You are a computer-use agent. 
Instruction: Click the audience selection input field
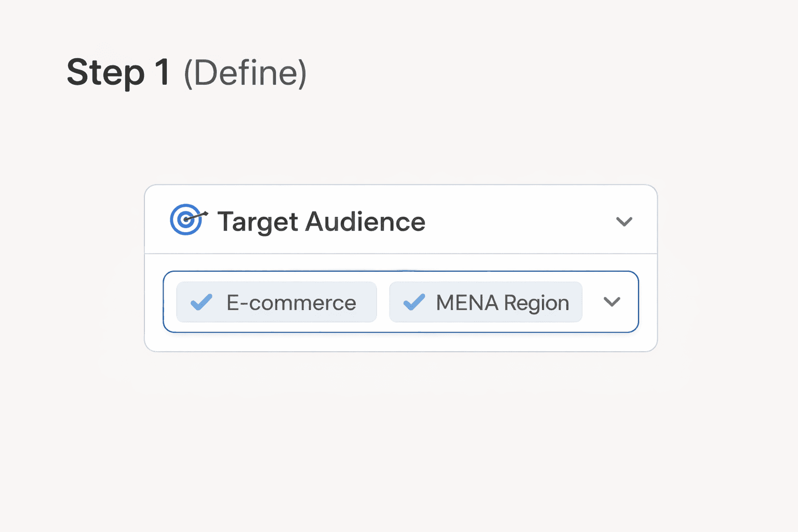click(x=401, y=301)
